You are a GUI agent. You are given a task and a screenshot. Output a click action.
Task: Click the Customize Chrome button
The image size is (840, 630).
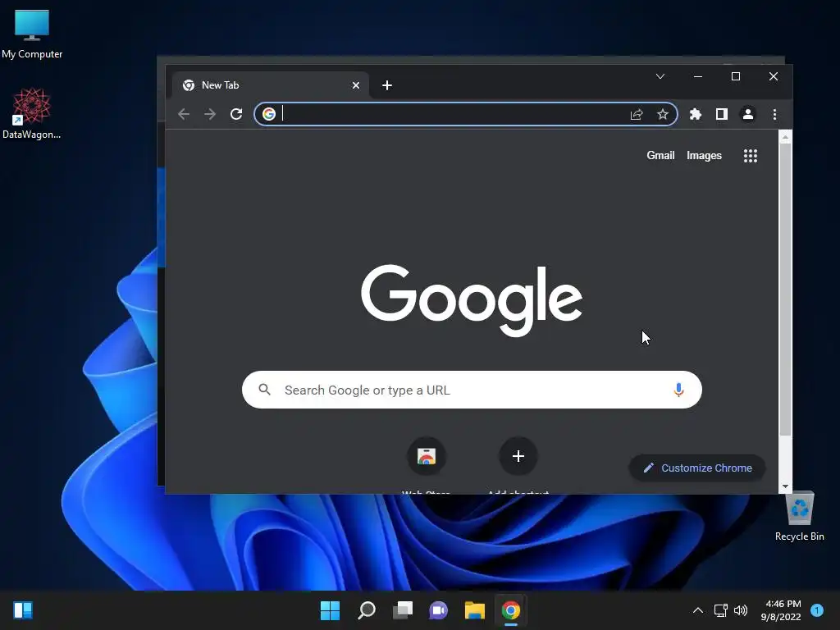click(697, 468)
